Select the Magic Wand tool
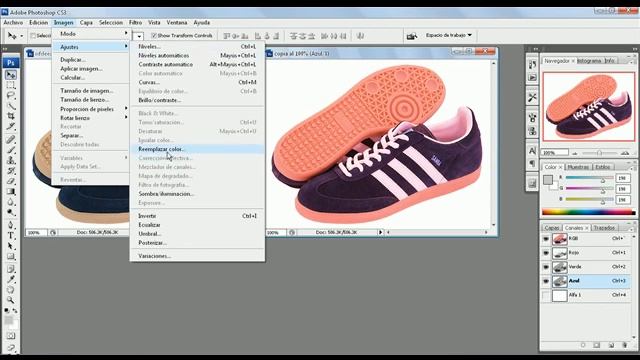The width and height of the screenshot is (640, 360). [11, 106]
